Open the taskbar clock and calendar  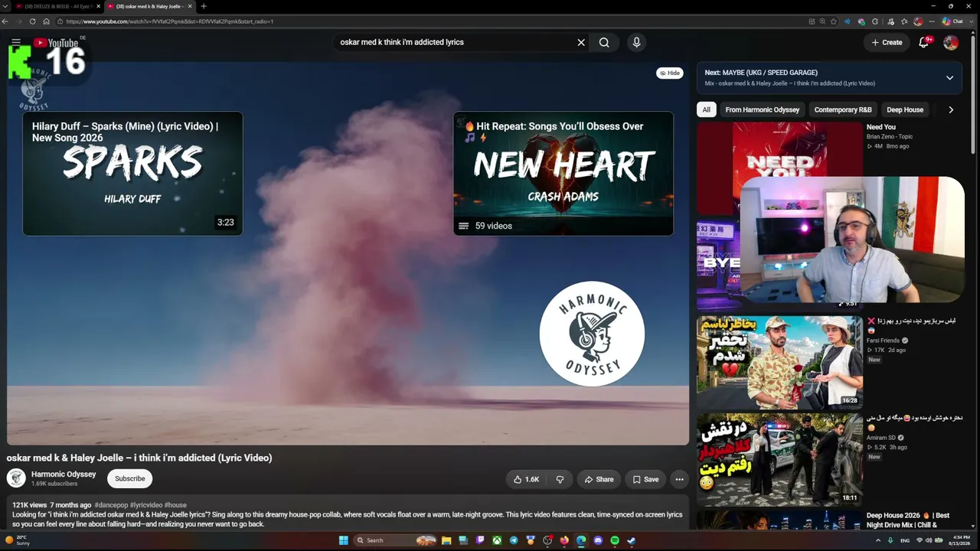(x=959, y=540)
